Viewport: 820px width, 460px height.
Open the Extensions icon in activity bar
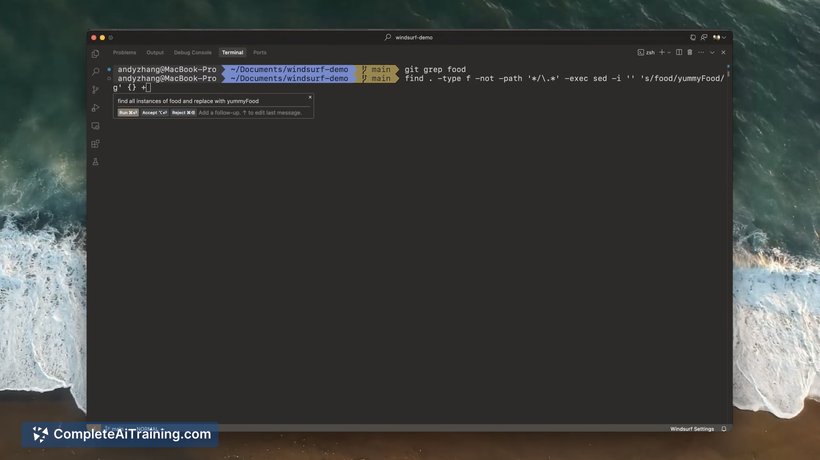(95, 144)
